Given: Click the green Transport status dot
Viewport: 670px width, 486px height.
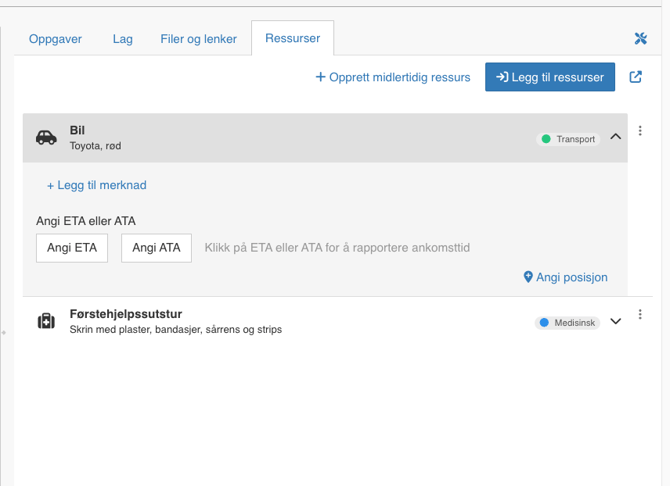Looking at the screenshot, I should pos(546,139).
